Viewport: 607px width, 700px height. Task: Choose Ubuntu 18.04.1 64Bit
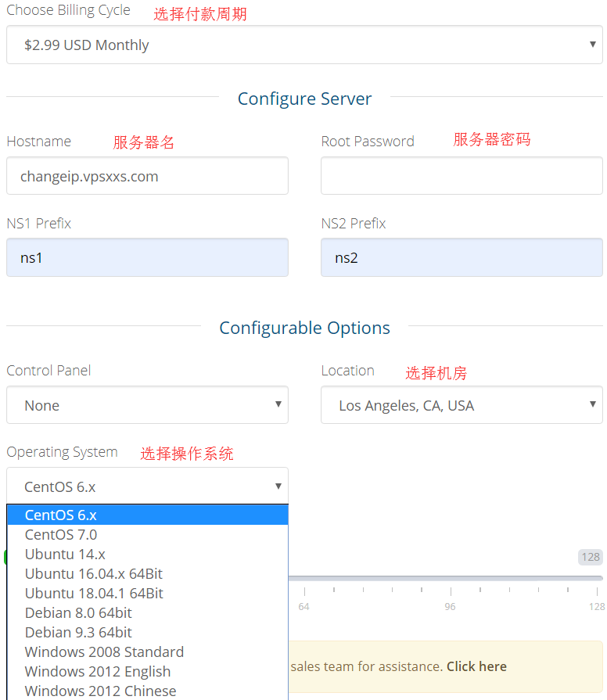coord(148,594)
